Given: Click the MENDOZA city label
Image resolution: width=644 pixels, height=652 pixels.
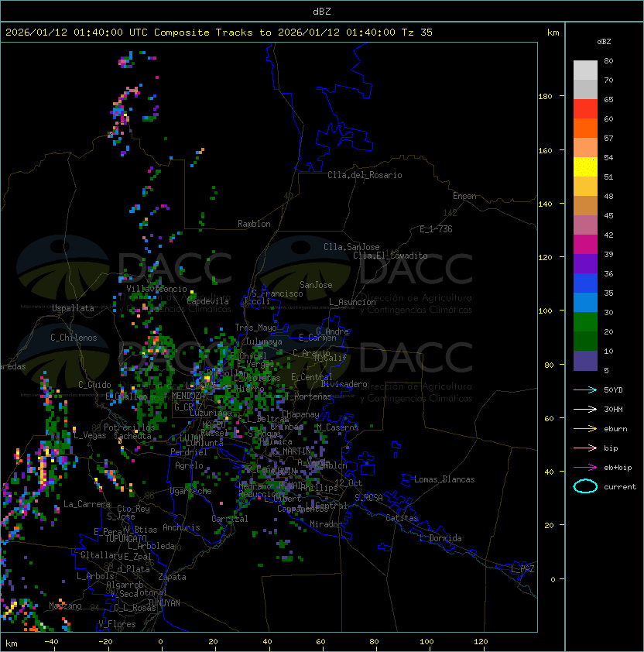Looking at the screenshot, I should point(188,396).
